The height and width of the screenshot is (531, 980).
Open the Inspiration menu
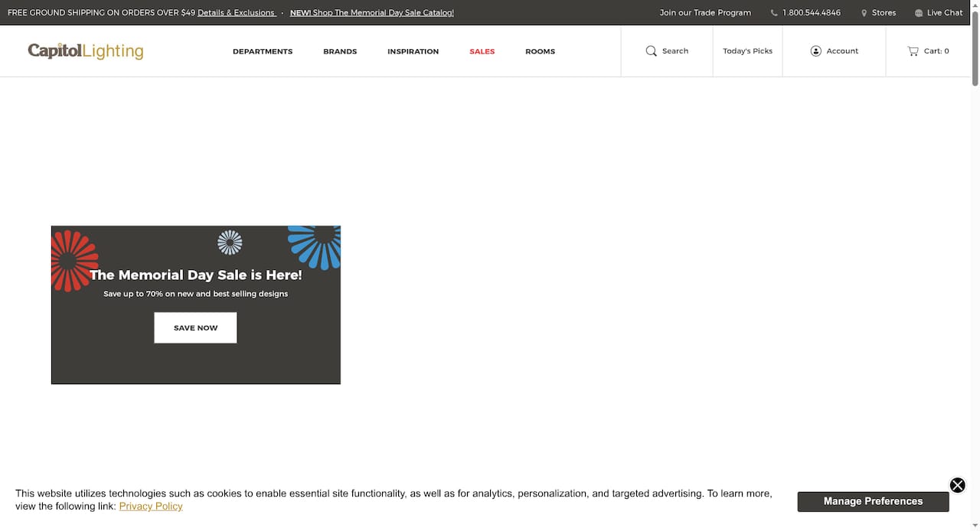click(413, 51)
